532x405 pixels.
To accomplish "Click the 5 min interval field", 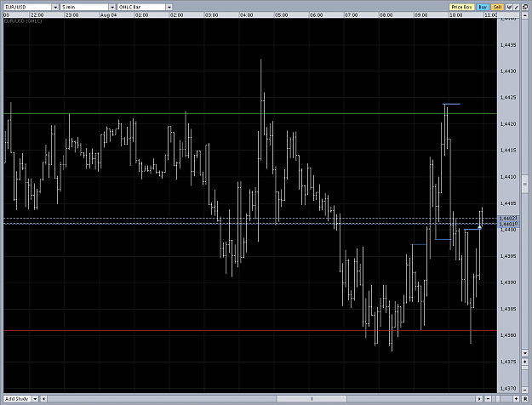I will 85,7.
